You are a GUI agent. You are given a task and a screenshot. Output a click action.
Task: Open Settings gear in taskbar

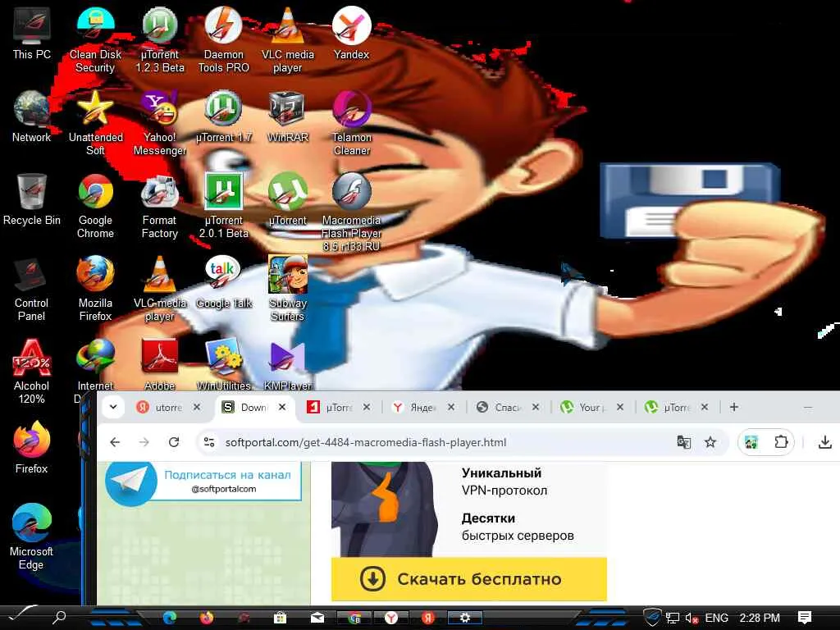465,618
